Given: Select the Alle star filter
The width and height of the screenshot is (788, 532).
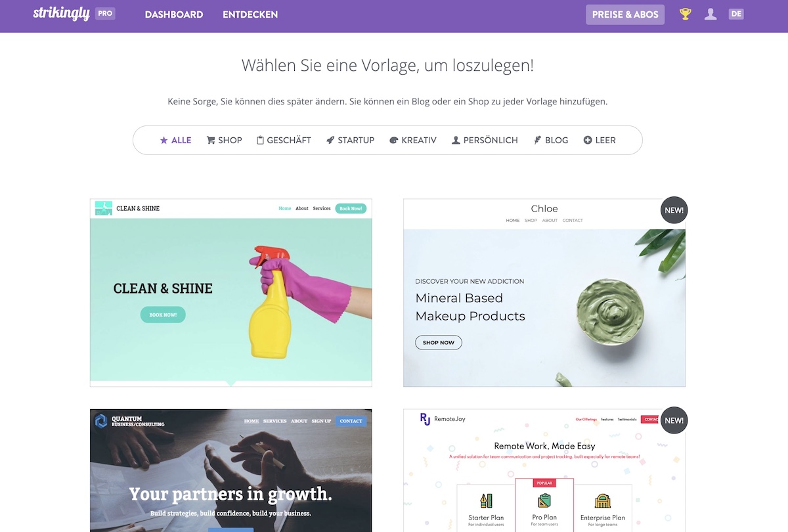Looking at the screenshot, I should click(175, 140).
